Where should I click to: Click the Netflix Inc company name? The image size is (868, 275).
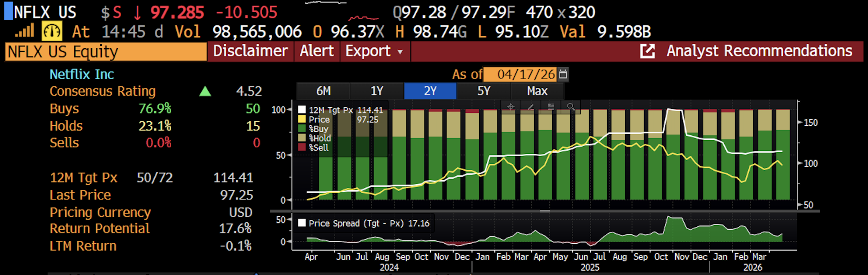(82, 74)
